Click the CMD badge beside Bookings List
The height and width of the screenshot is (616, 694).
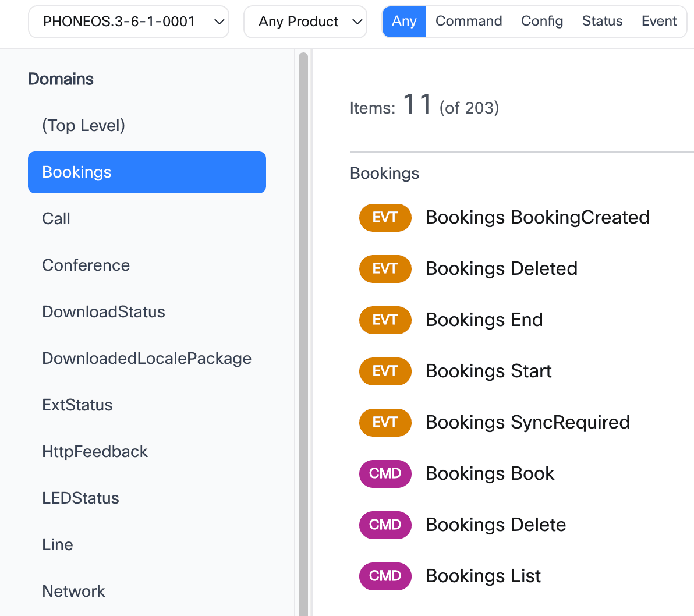point(385,576)
